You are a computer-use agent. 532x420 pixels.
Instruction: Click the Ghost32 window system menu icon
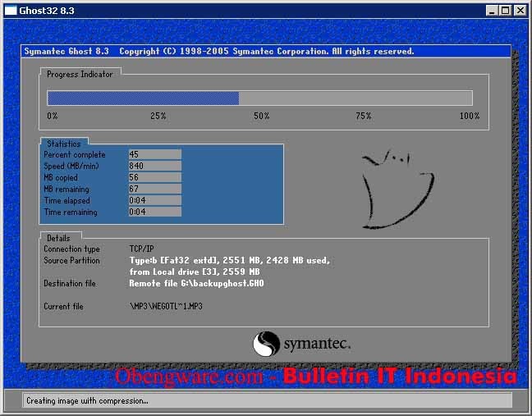pos(11,11)
